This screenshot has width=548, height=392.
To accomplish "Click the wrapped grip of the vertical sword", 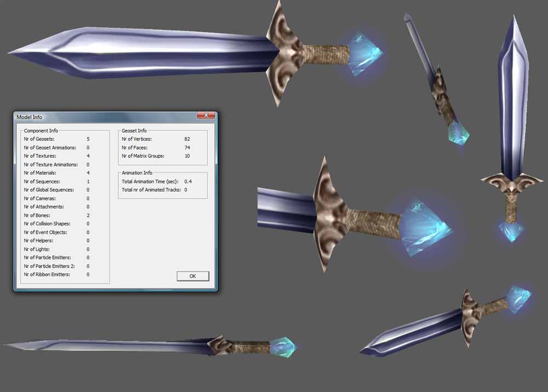I will [512, 207].
